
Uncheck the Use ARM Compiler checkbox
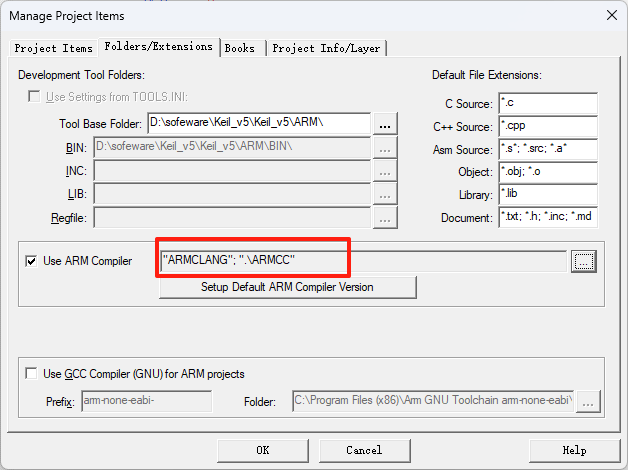tap(31, 261)
